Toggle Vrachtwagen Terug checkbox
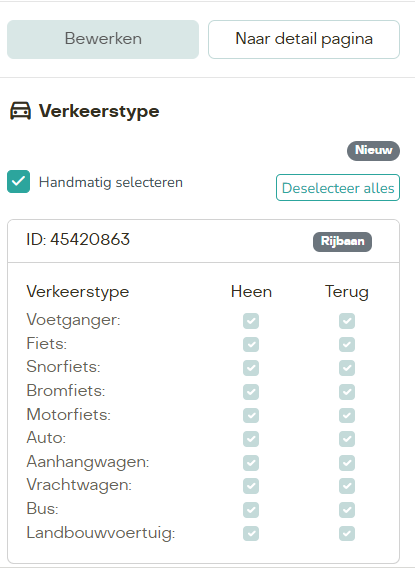 point(347,486)
